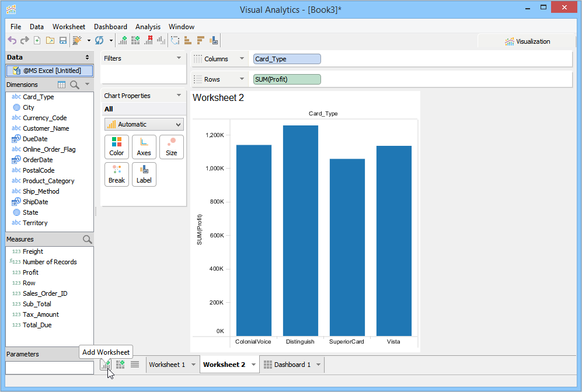This screenshot has width=582, height=392.
Task: Click the Undo arrow in the toolbar
Action: click(12, 40)
